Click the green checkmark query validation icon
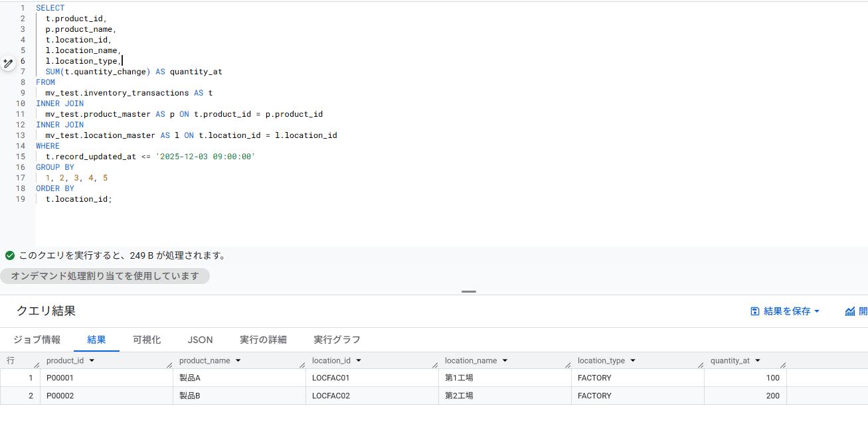Image resolution: width=868 pixels, height=428 pixels. click(x=9, y=255)
